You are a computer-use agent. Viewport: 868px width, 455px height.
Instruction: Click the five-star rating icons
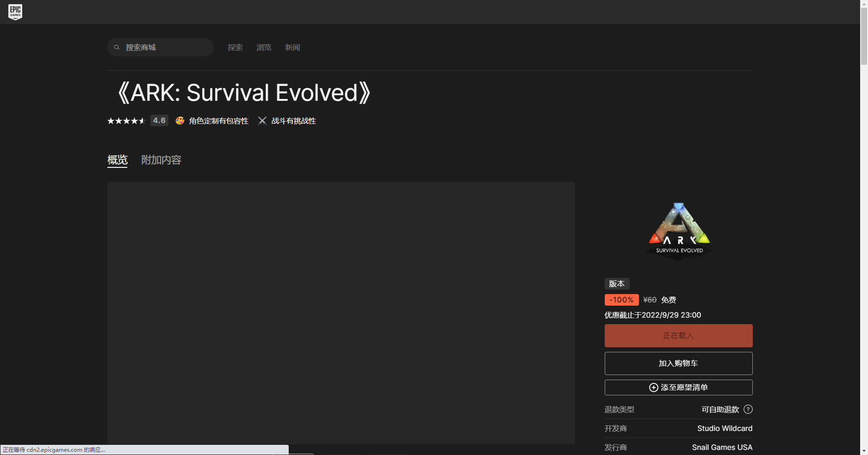[x=126, y=121]
